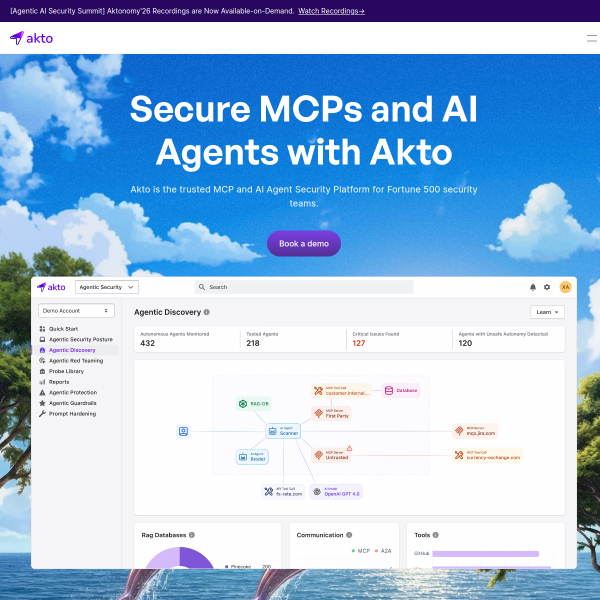Click the Probe Library building icon
The width and height of the screenshot is (600, 600).
(42, 371)
